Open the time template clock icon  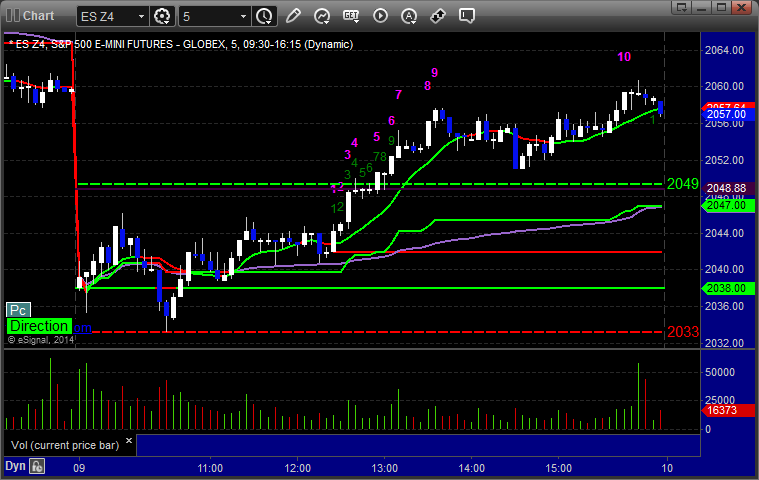(264, 16)
